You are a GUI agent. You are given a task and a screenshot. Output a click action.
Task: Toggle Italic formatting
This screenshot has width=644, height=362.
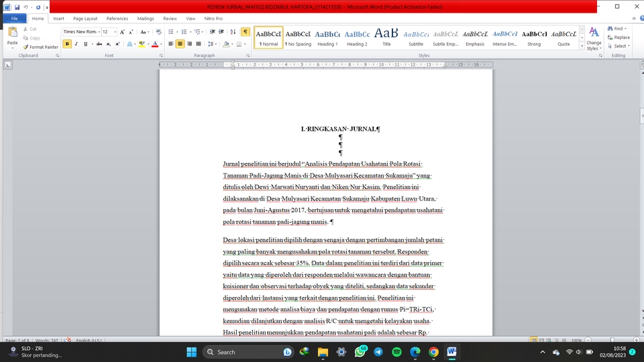tap(76, 44)
